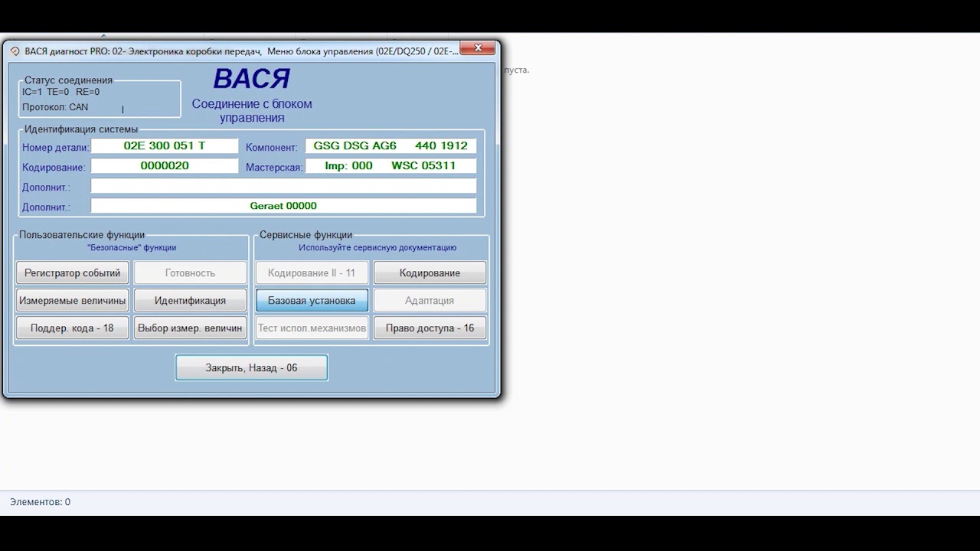The width and height of the screenshot is (980, 551).
Task: Click the disabled Готовность button
Action: [x=191, y=273]
